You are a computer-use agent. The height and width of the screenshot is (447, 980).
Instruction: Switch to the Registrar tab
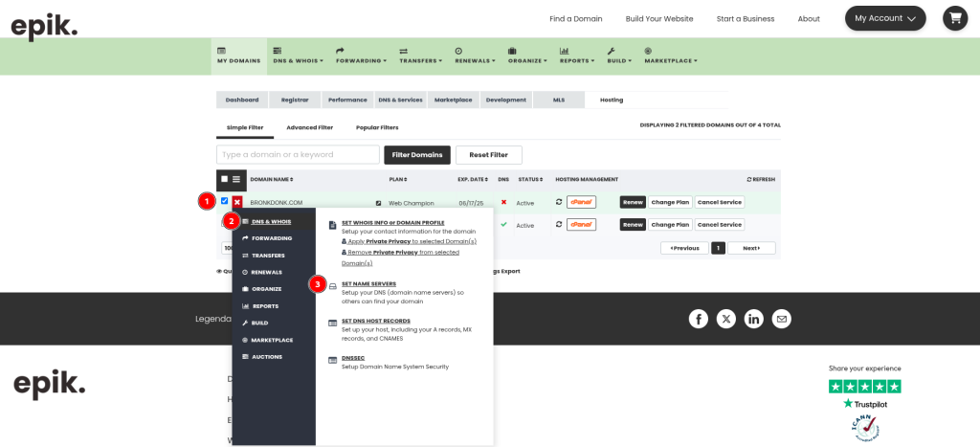point(295,101)
